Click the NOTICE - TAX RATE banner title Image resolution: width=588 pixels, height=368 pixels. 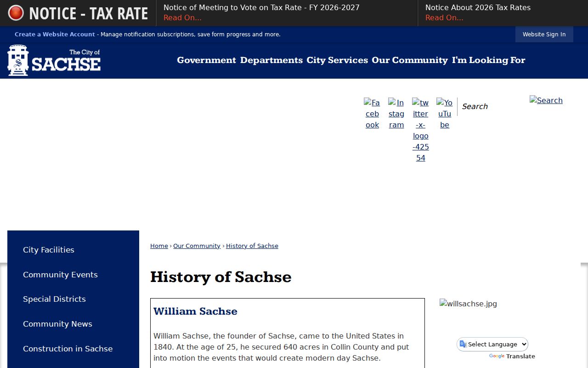89,13
